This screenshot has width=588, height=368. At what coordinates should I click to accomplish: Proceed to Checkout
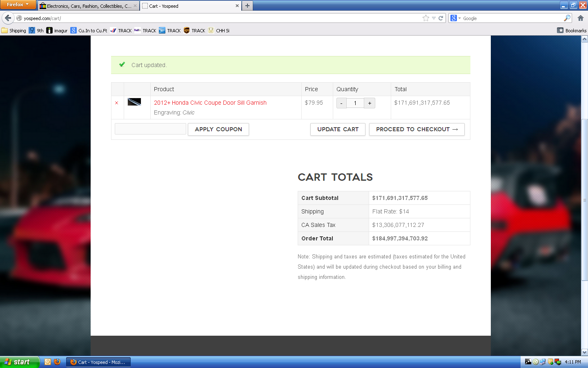tap(417, 129)
